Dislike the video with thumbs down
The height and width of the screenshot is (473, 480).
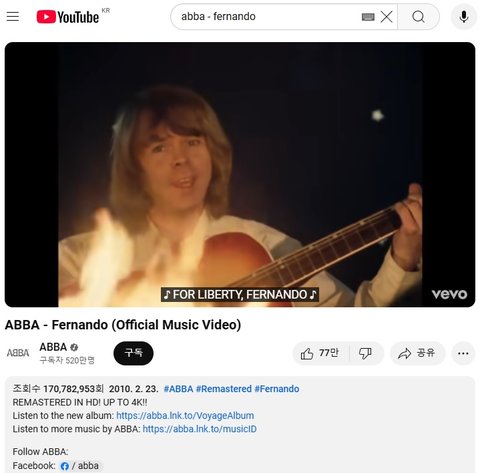pyautogui.click(x=366, y=353)
